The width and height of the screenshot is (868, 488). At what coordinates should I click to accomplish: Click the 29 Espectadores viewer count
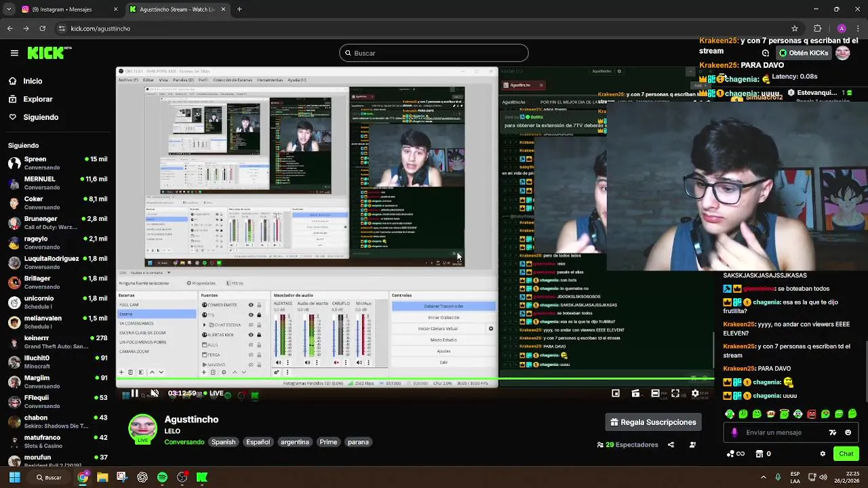[627, 445]
